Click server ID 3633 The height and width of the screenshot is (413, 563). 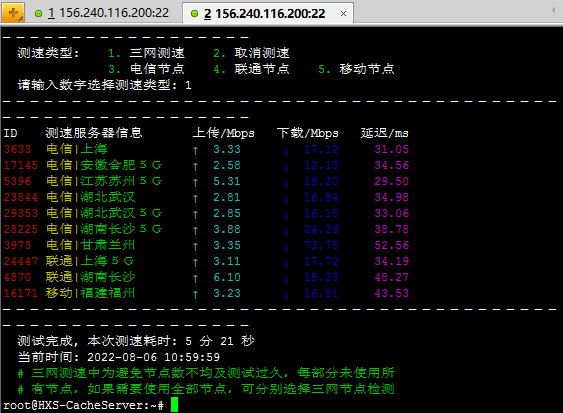17,149
